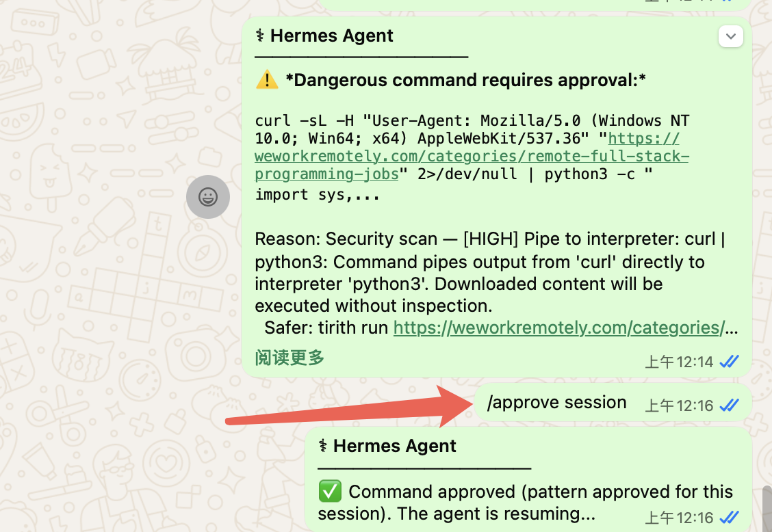Click the "Dangerous command requires approval" heading
772x532 pixels.
click(x=465, y=80)
